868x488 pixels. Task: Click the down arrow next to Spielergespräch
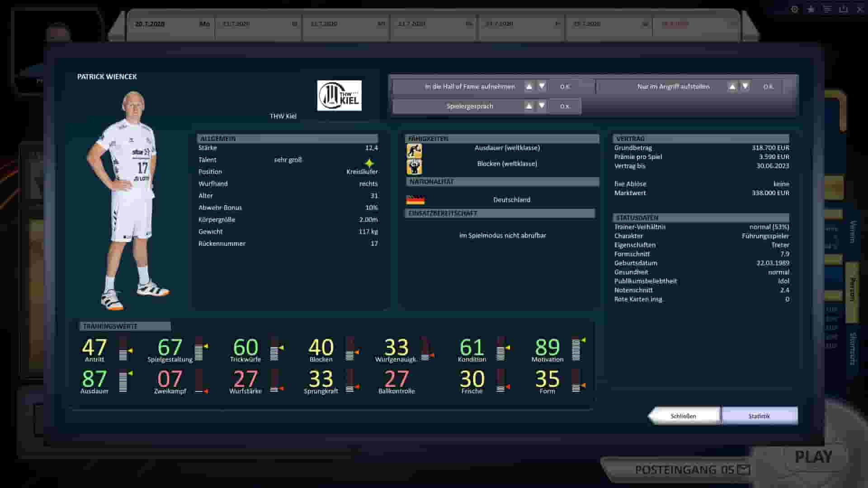tap(542, 106)
